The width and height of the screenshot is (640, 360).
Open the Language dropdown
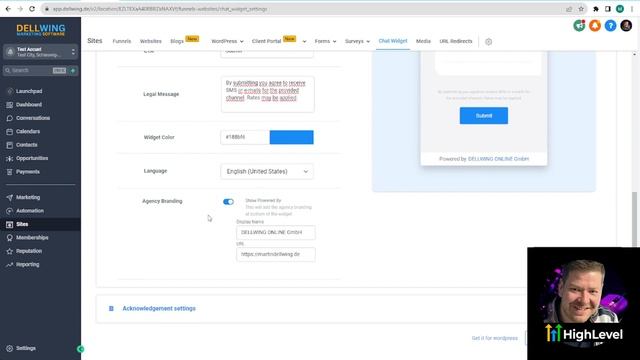pyautogui.click(x=267, y=171)
